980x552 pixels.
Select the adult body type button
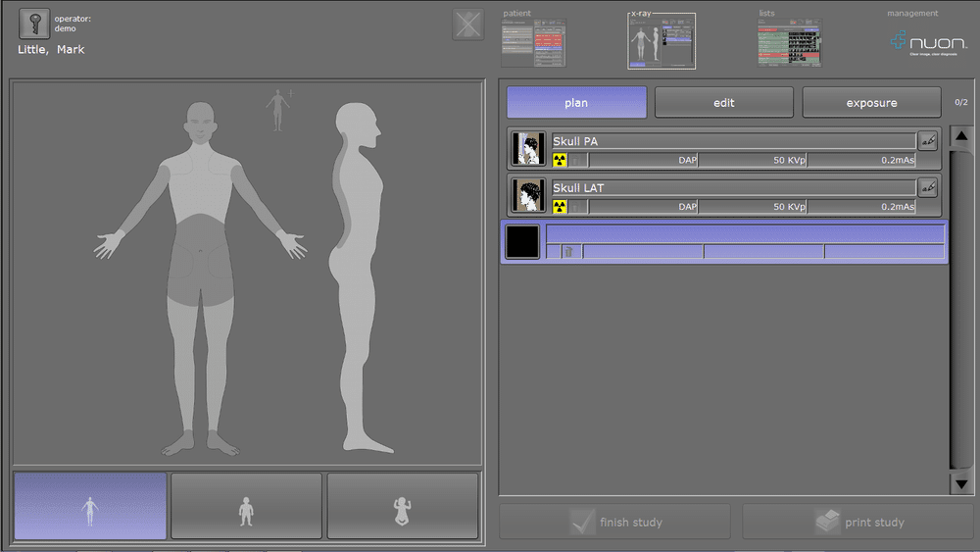click(90, 506)
